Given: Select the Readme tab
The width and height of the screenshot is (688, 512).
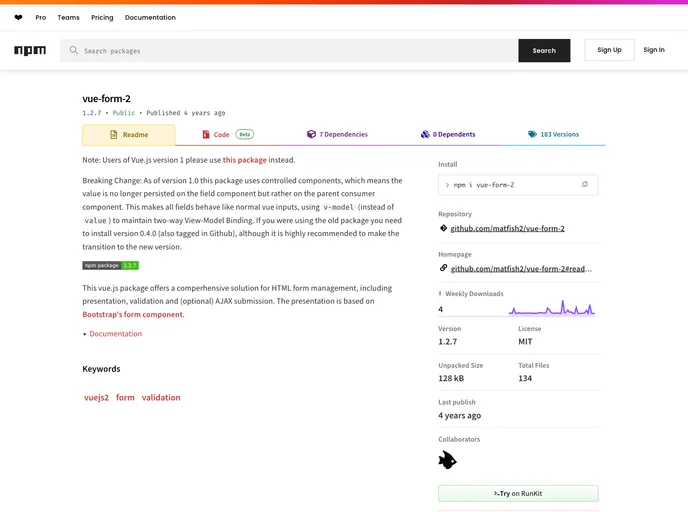Looking at the screenshot, I should (129, 135).
